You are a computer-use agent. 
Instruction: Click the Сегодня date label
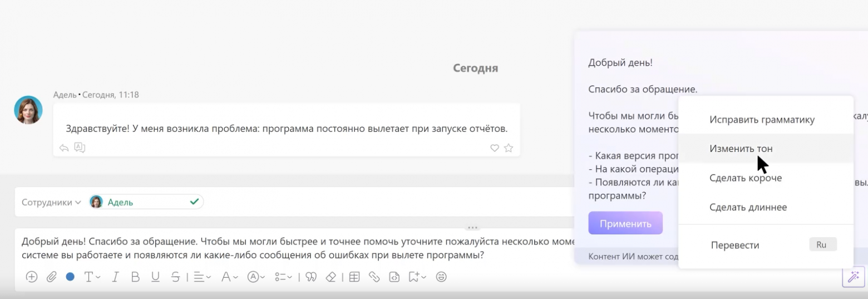(x=475, y=68)
